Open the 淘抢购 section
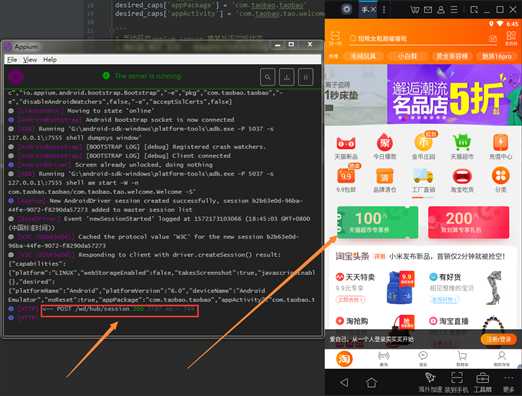The height and width of the screenshot is (396, 522). pyautogui.click(x=352, y=321)
